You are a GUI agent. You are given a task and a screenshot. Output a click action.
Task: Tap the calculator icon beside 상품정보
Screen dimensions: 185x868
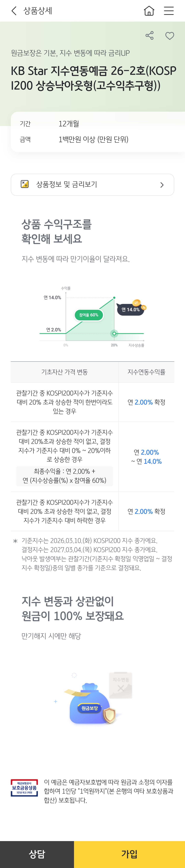(25, 184)
